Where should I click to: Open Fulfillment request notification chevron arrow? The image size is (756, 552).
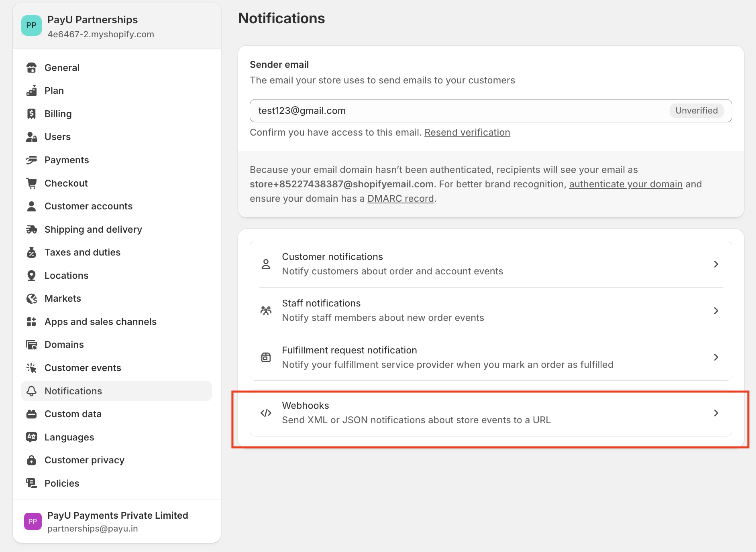(716, 357)
